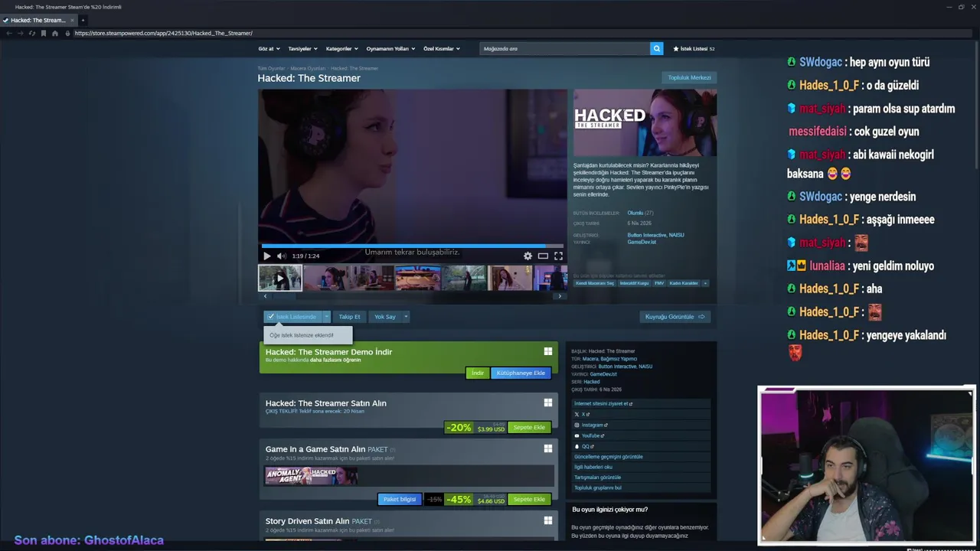Close the Hacked: The Streamer tab
The width and height of the screenshot is (980, 551).
(x=71, y=20)
